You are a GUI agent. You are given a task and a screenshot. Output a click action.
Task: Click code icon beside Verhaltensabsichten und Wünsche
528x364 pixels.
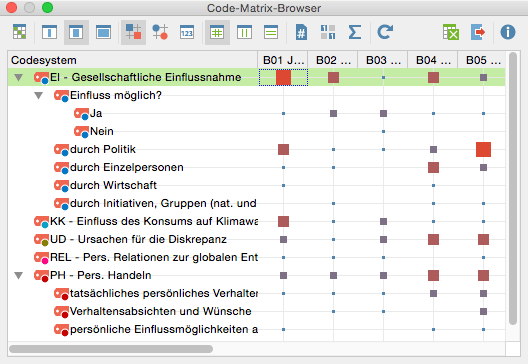[61, 311]
